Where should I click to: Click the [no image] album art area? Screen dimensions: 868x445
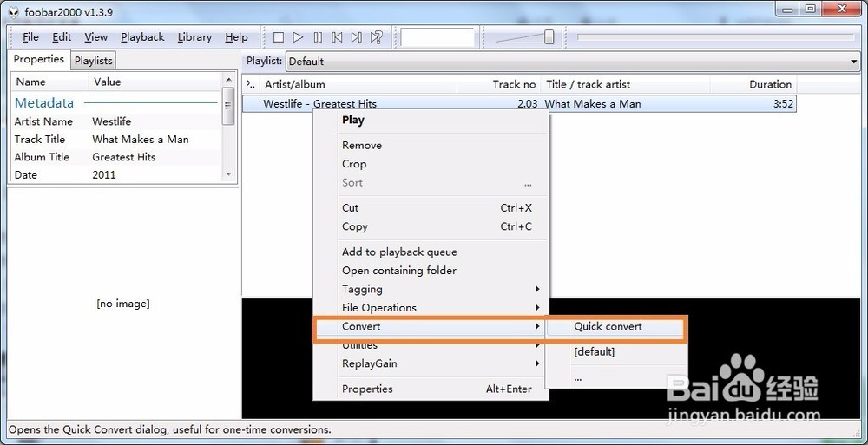click(x=123, y=304)
